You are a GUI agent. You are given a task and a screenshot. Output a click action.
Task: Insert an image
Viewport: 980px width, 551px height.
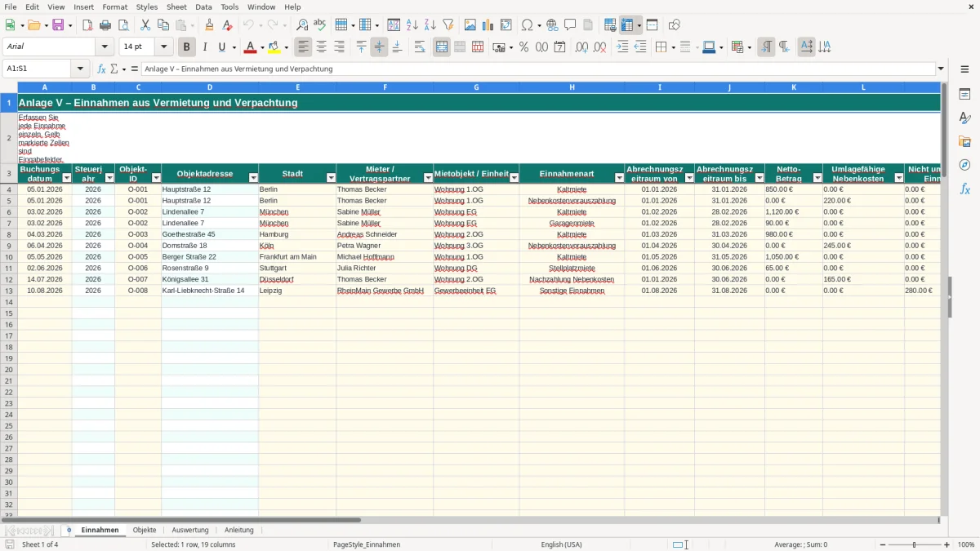470,25
